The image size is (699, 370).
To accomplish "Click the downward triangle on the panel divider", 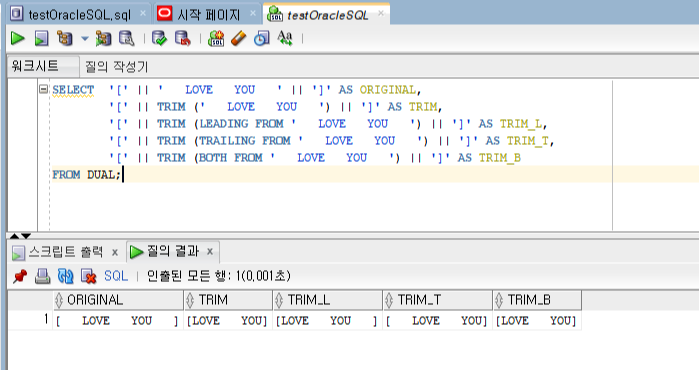I will [x=26, y=235].
